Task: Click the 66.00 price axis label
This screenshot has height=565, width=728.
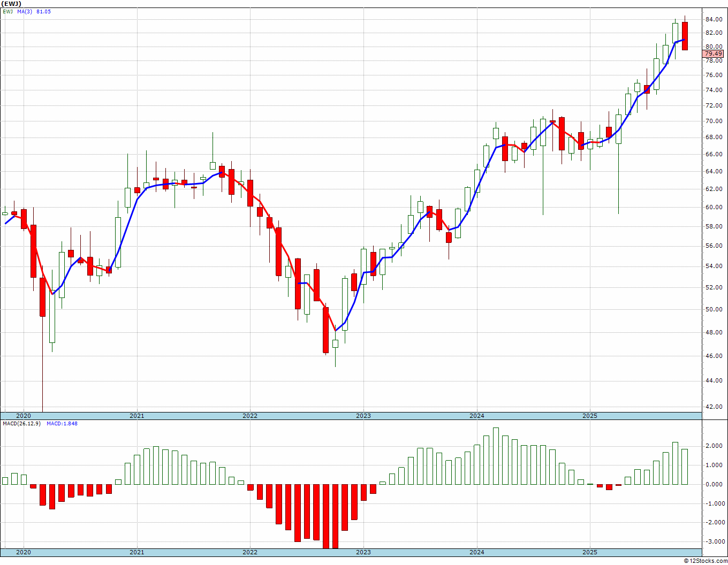Action: tap(714, 154)
